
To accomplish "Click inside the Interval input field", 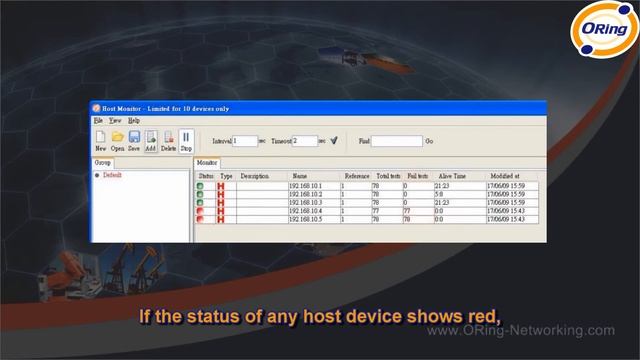I will click(245, 141).
